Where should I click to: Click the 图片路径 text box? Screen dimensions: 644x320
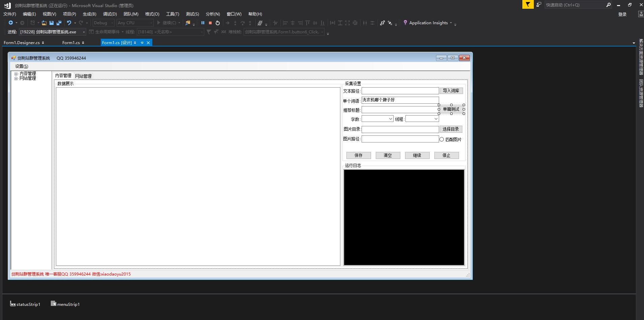pyautogui.click(x=400, y=139)
